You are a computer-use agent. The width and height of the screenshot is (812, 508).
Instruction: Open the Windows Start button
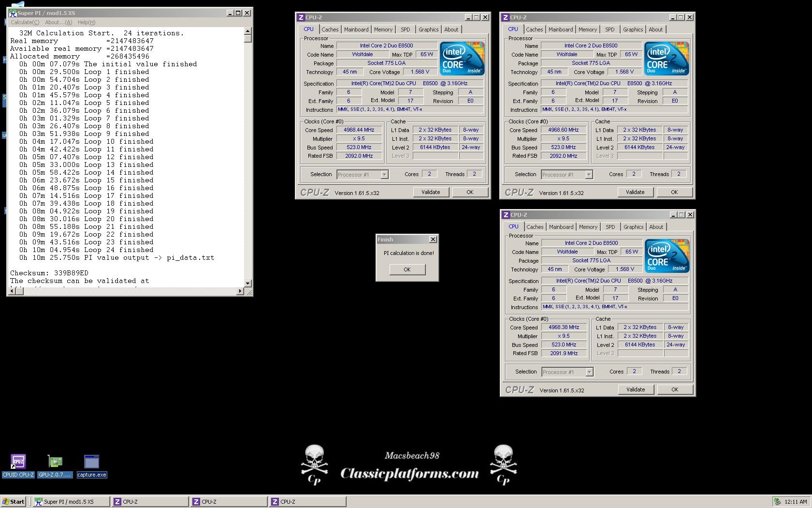[x=14, y=502]
